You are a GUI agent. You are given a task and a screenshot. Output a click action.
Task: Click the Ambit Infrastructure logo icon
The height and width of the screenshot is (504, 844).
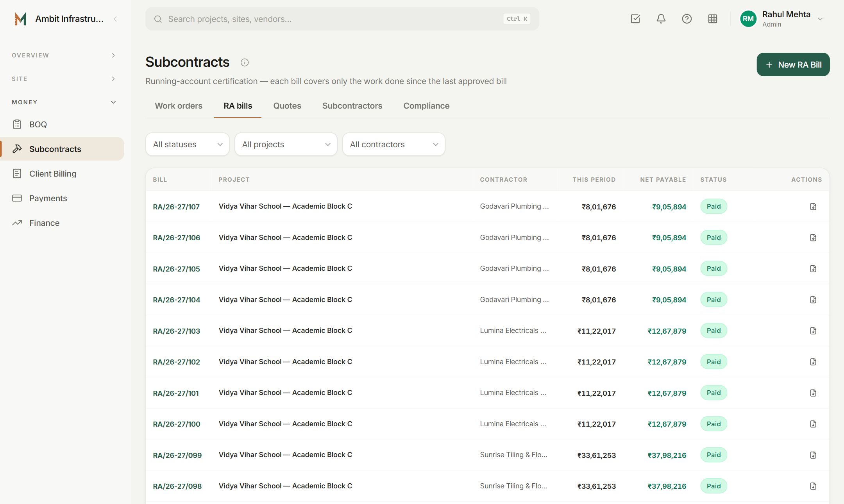[20, 19]
